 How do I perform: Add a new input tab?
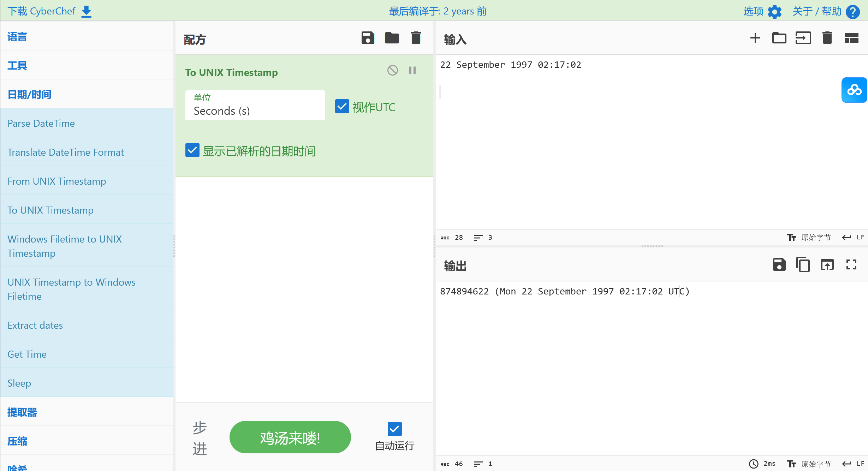[755, 38]
